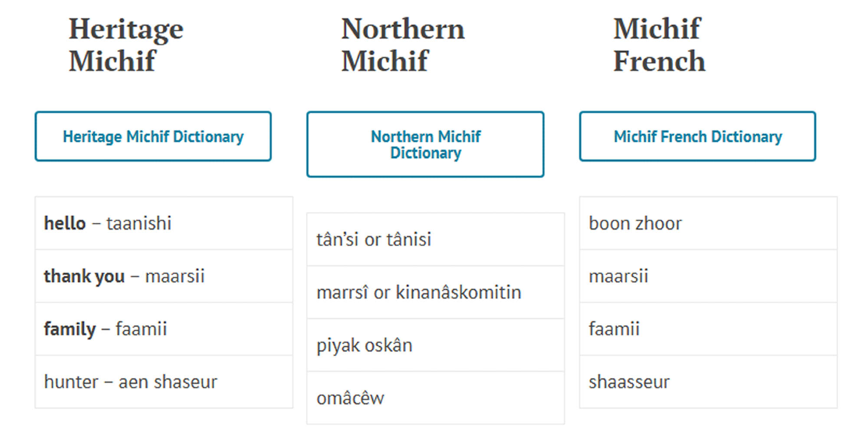Click the bold word "hello"
Screen dimensions: 868x433
pyautogui.click(x=65, y=223)
